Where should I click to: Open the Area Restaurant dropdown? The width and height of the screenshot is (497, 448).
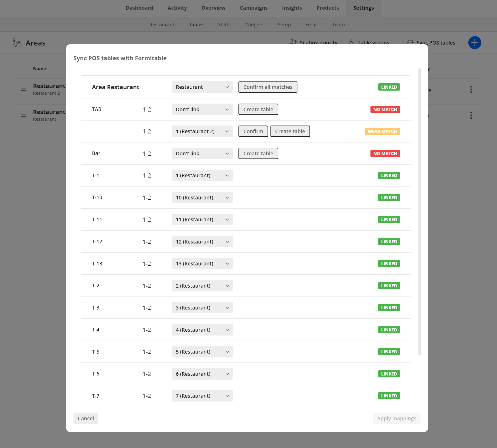click(x=202, y=87)
